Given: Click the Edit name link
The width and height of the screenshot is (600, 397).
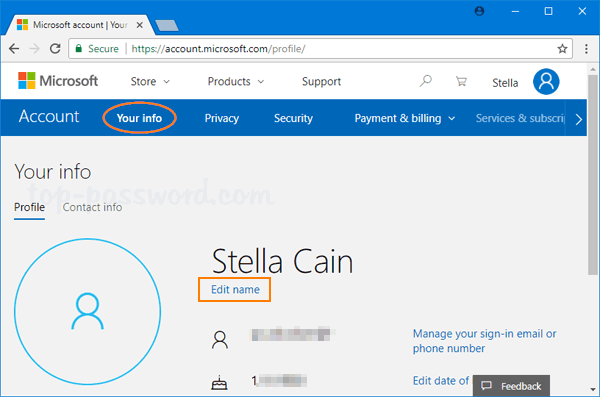Looking at the screenshot, I should click(x=235, y=289).
